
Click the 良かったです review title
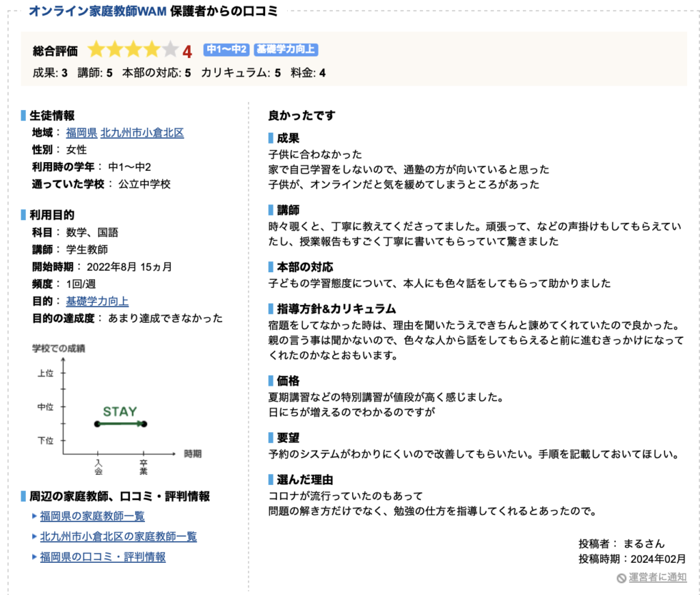pos(301,116)
